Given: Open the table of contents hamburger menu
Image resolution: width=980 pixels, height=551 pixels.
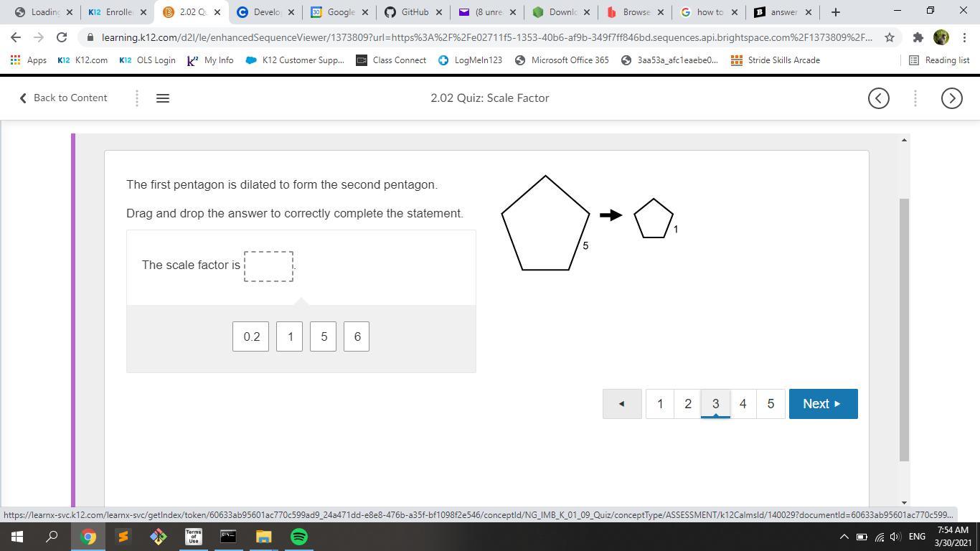Looking at the screenshot, I should pyautogui.click(x=163, y=98).
